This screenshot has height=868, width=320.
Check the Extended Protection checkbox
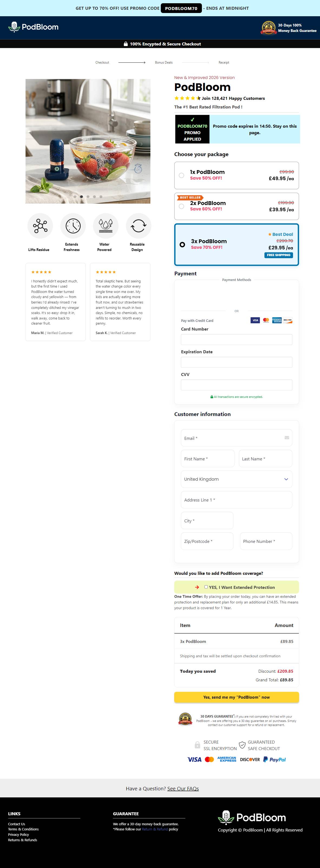click(x=206, y=587)
